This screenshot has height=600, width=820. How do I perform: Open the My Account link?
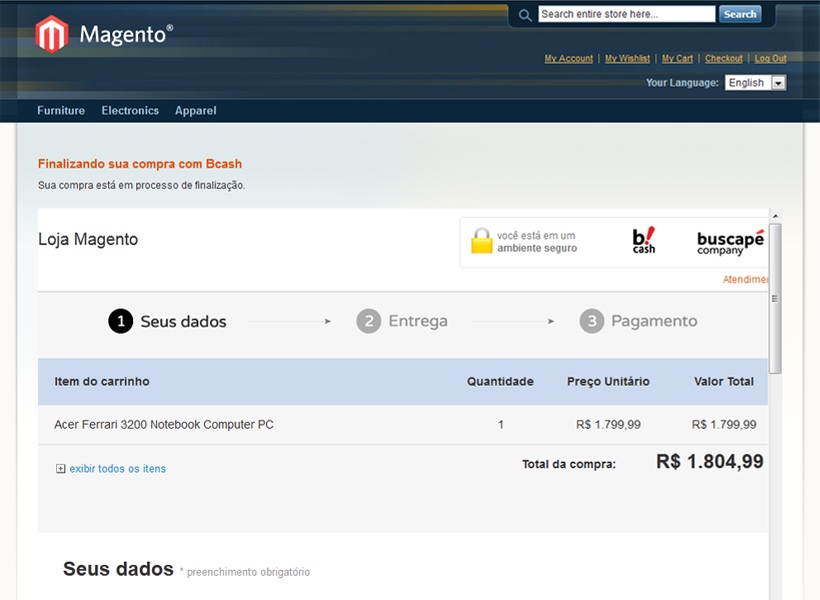point(568,59)
